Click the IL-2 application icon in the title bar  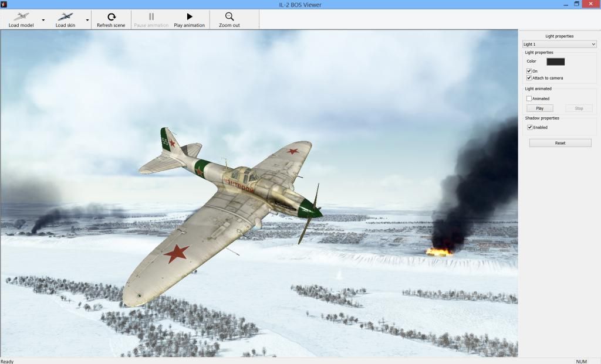click(x=5, y=4)
